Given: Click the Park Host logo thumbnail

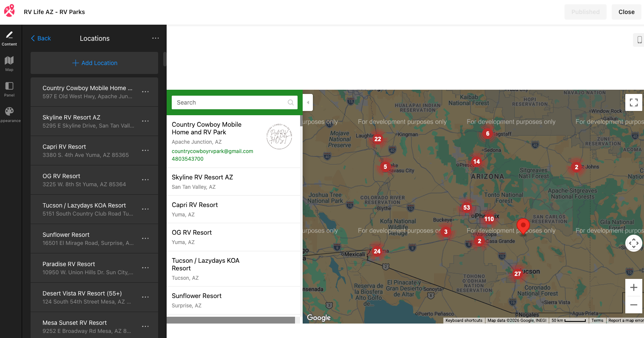Looking at the screenshot, I should [x=279, y=136].
